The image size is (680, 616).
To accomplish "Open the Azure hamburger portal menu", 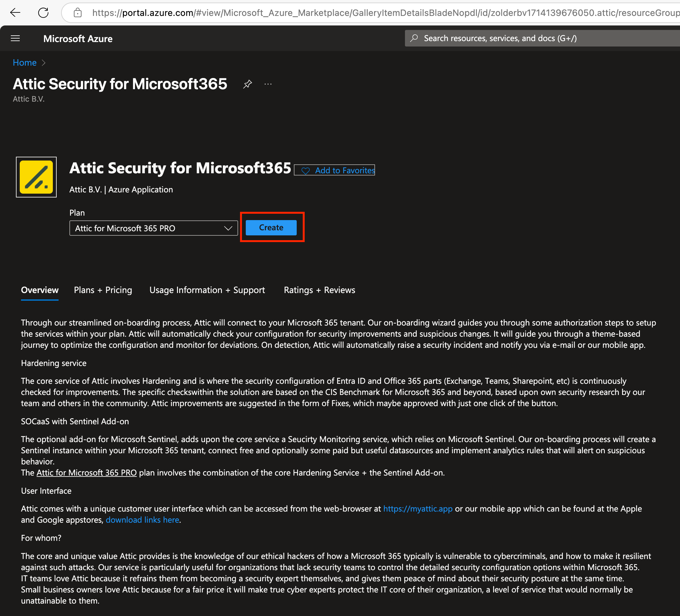I will [x=15, y=39].
